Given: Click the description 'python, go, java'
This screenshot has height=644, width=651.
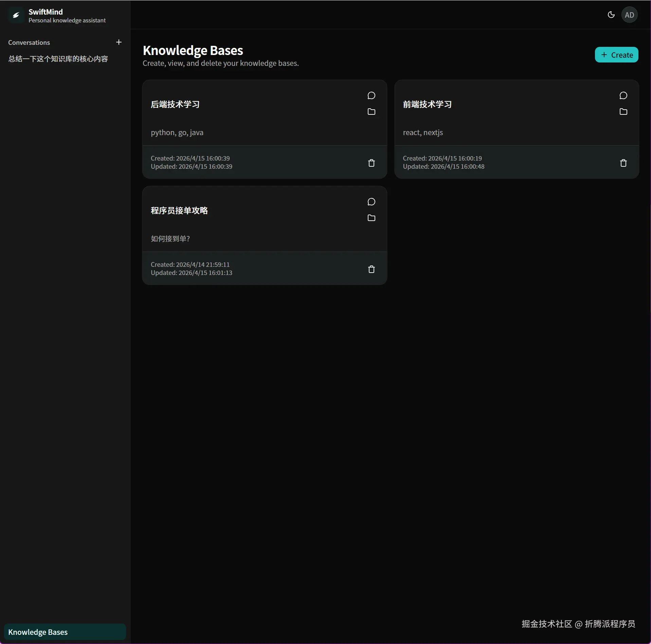Looking at the screenshot, I should (177, 132).
